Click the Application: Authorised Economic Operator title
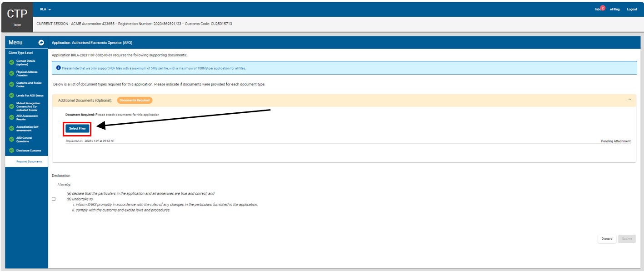The image size is (644, 272). point(92,43)
